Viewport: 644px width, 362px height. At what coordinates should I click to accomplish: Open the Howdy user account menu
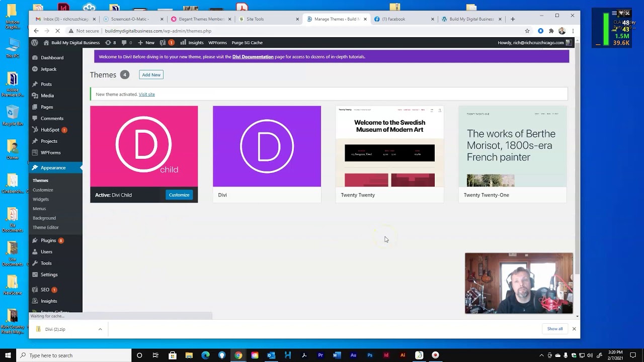(535, 43)
